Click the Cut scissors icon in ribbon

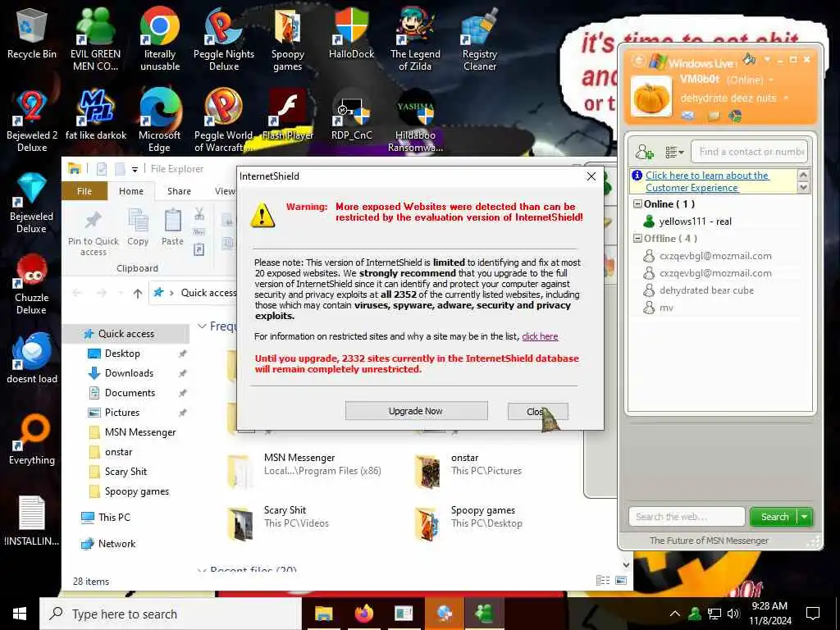[199, 214]
